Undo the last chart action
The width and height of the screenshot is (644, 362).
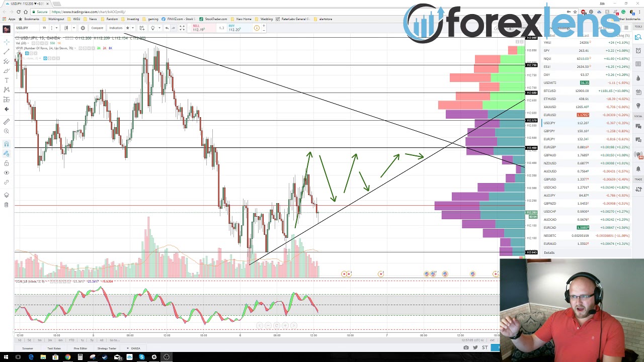click(167, 28)
